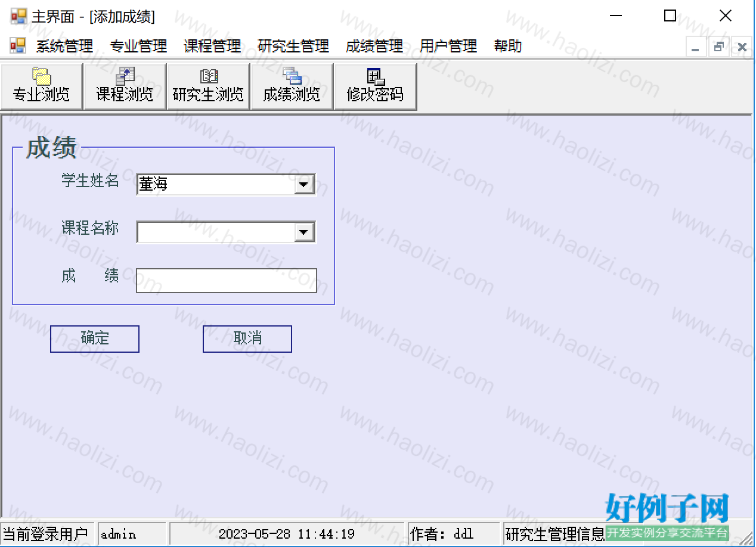
Task: Click the 课程名称 label
Action: point(90,228)
